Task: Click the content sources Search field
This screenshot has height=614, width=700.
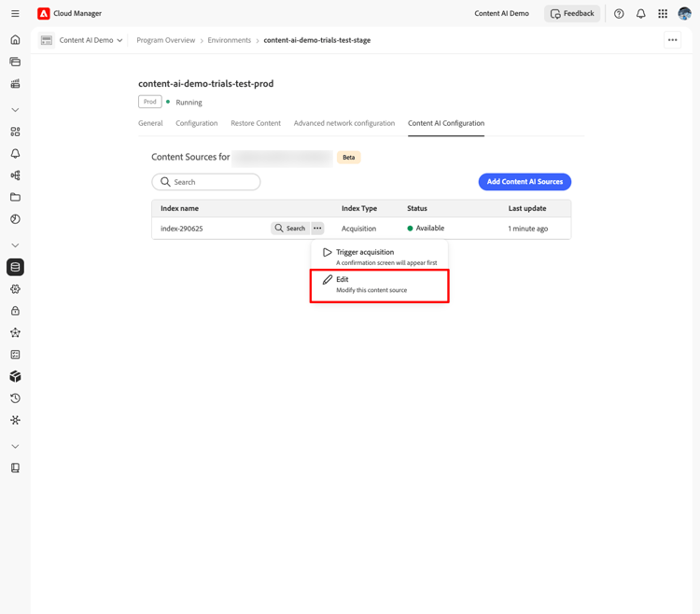Action: (x=206, y=182)
